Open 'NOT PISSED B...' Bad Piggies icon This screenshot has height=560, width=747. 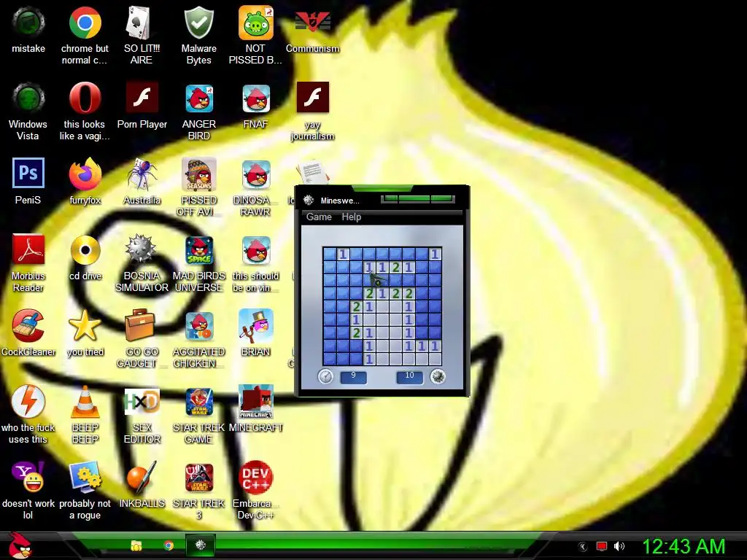[x=256, y=23]
